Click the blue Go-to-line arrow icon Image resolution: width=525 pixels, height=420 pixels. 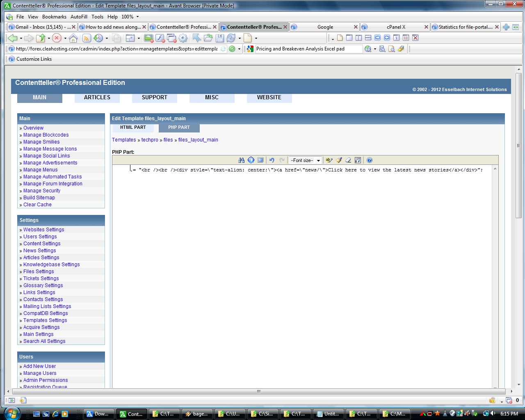click(251, 160)
